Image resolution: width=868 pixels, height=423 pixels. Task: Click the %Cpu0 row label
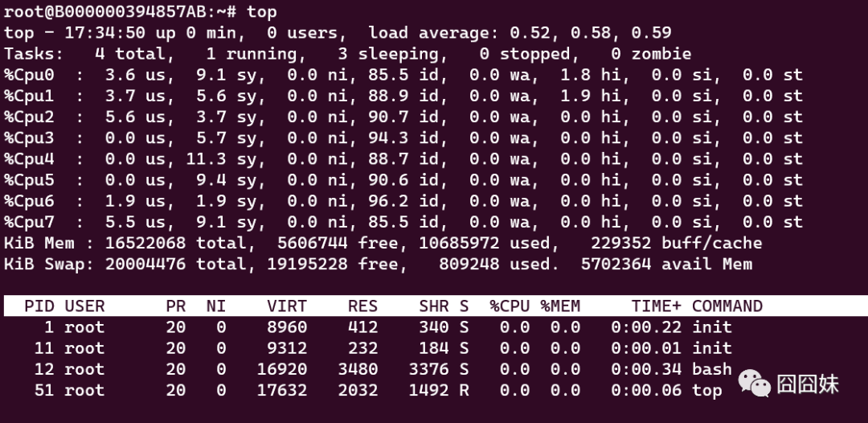tap(29, 75)
